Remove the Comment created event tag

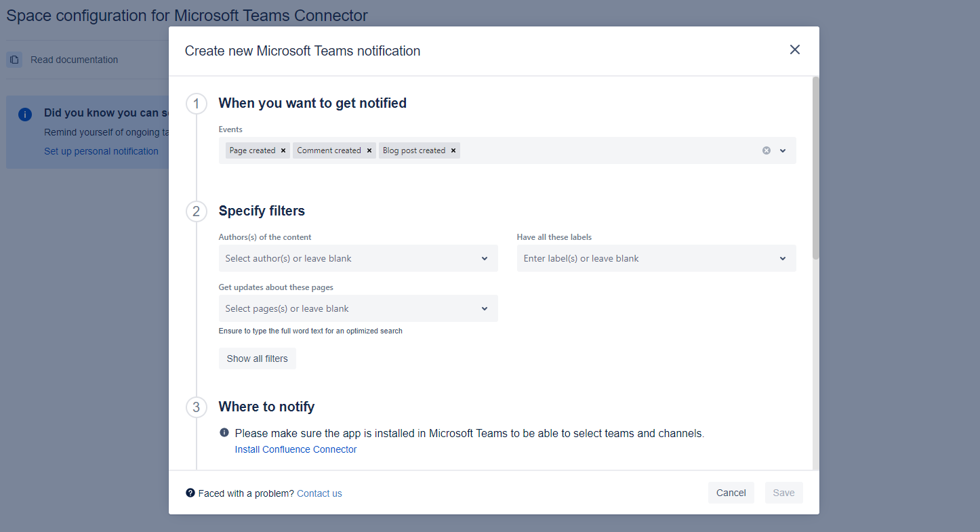(x=369, y=150)
